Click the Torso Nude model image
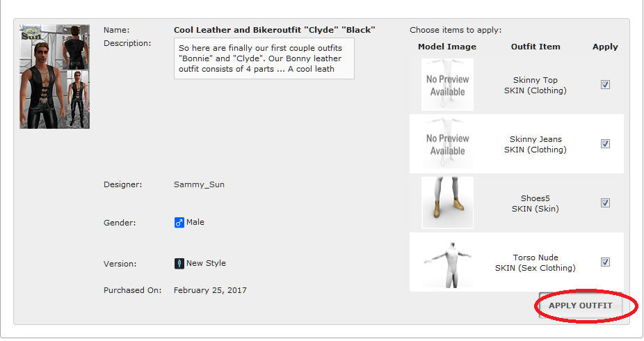 click(x=447, y=262)
